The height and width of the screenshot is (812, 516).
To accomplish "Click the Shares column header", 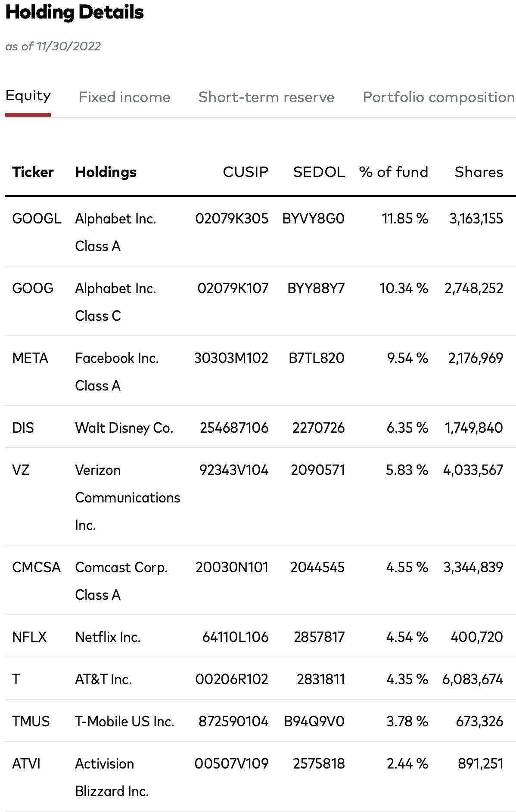I will (x=479, y=172).
